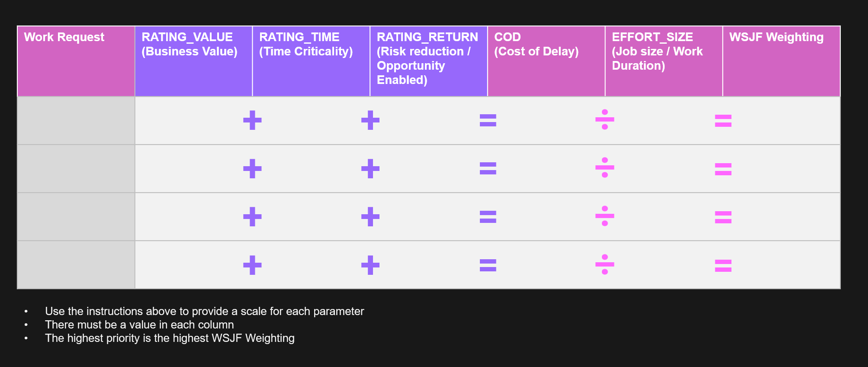
Task: Click the fourth-row divide symbol
Action: 605,264
